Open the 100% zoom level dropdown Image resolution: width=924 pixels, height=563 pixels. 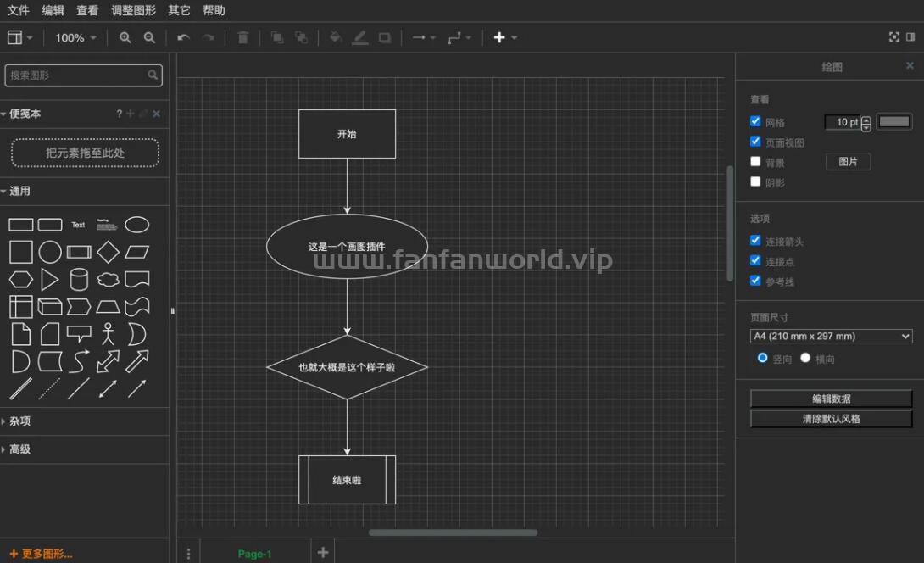coord(75,37)
